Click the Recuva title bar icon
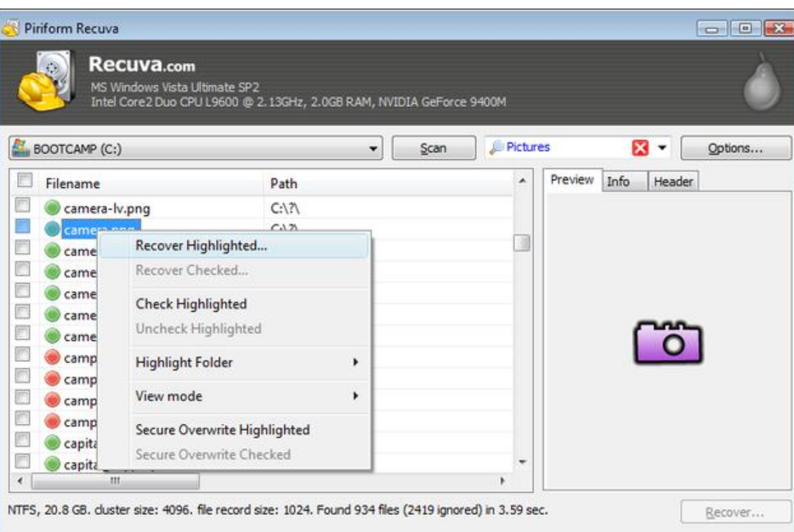Screen dimensions: 794x532 pyautogui.click(x=10, y=28)
